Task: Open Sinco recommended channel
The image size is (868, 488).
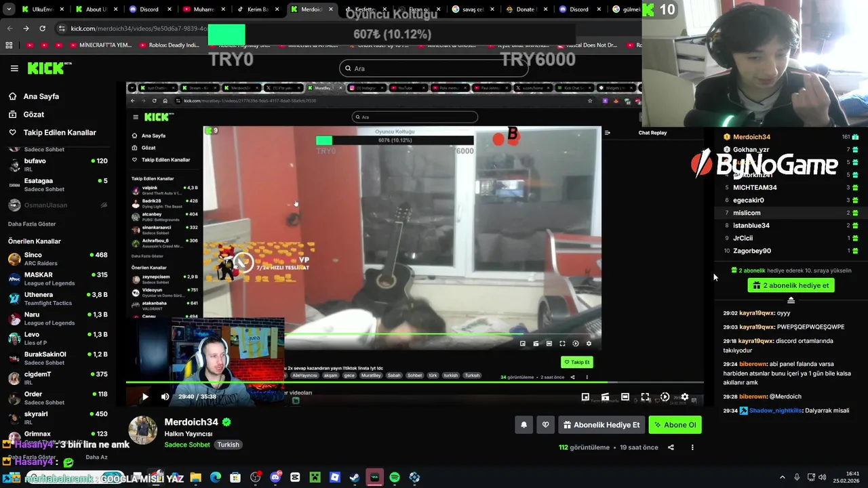Action: click(x=58, y=259)
